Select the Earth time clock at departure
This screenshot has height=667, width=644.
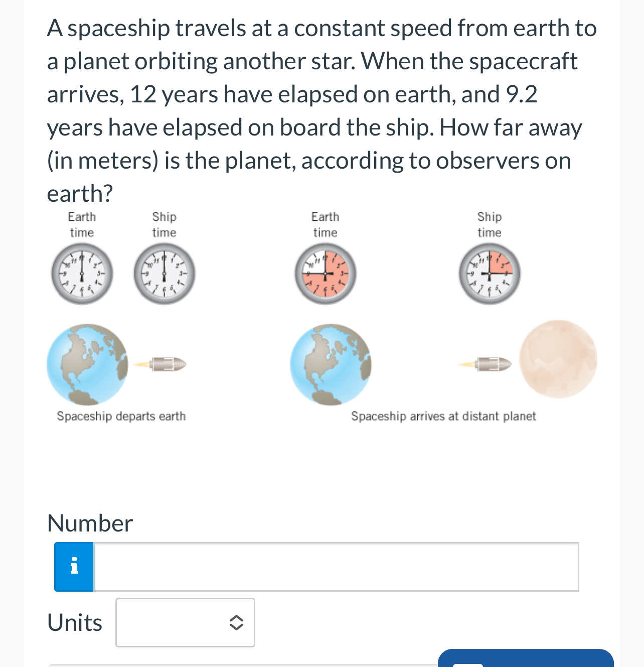pos(81,274)
